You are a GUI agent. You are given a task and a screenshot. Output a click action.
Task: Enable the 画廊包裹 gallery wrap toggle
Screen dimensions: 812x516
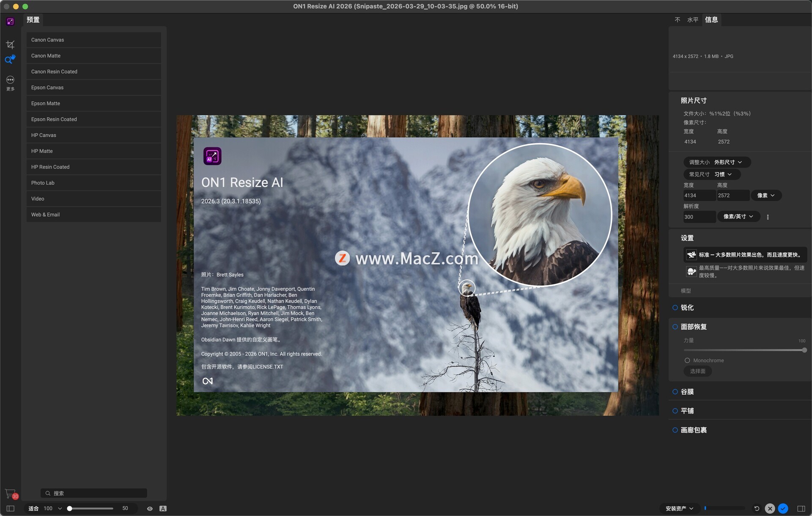pyautogui.click(x=675, y=430)
